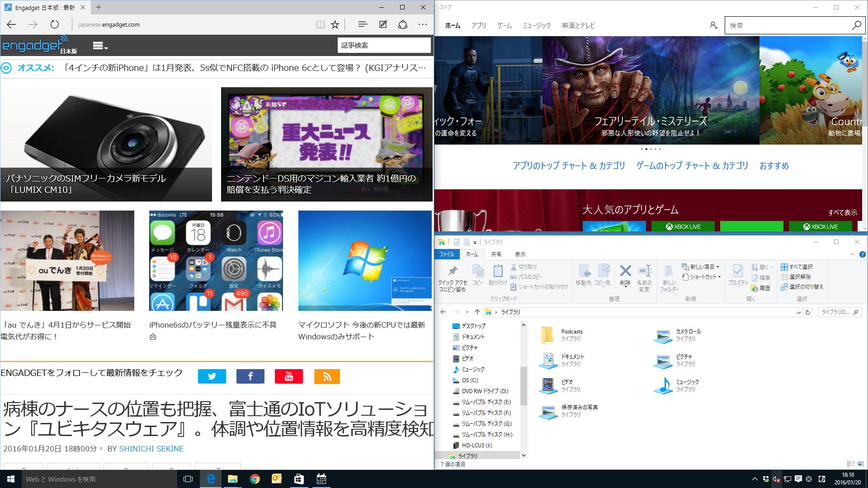Image resolution: width=868 pixels, height=488 pixels.
Task: Open Engadget YouTube channel button
Action: (x=289, y=376)
